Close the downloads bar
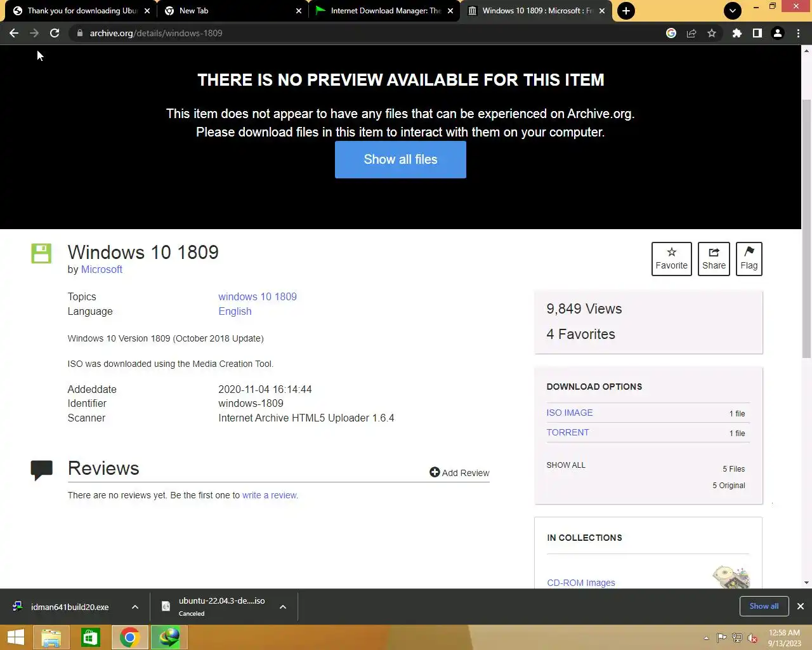Screen dimensions: 812x650 [x=801, y=606]
